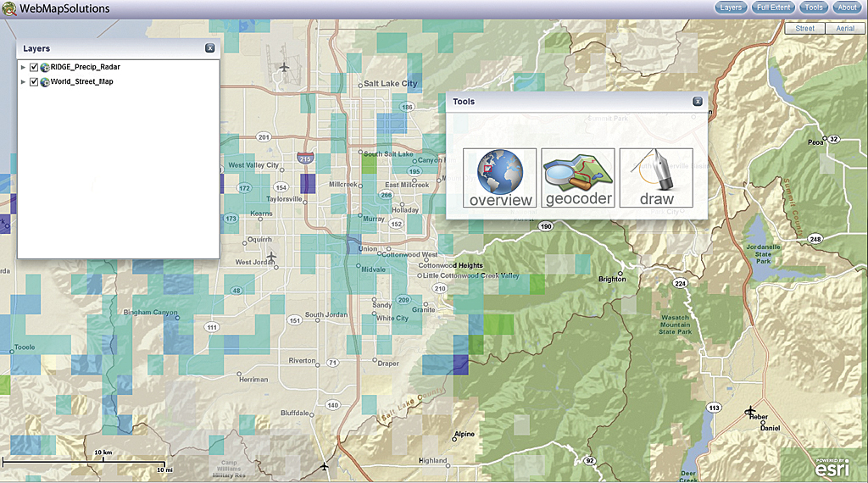The image size is (868, 483).
Task: Open the overview tool icon
Action: (500, 178)
